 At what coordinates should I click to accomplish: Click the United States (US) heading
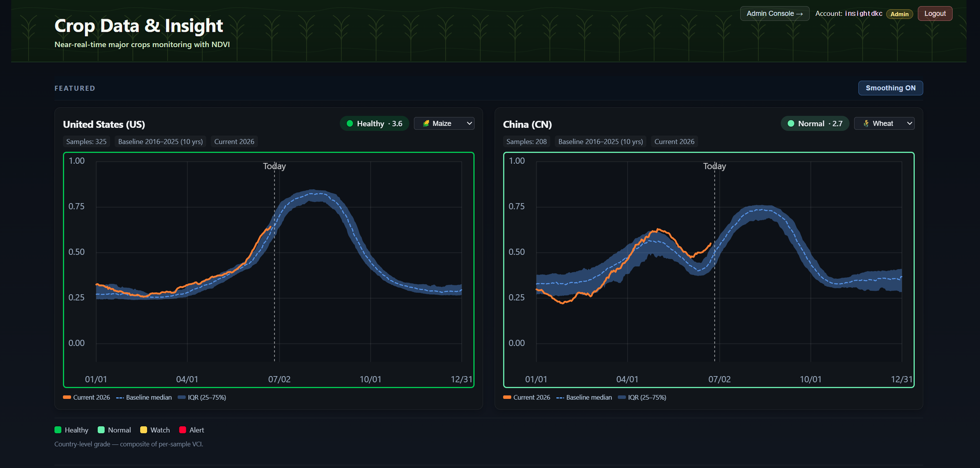[x=104, y=124]
